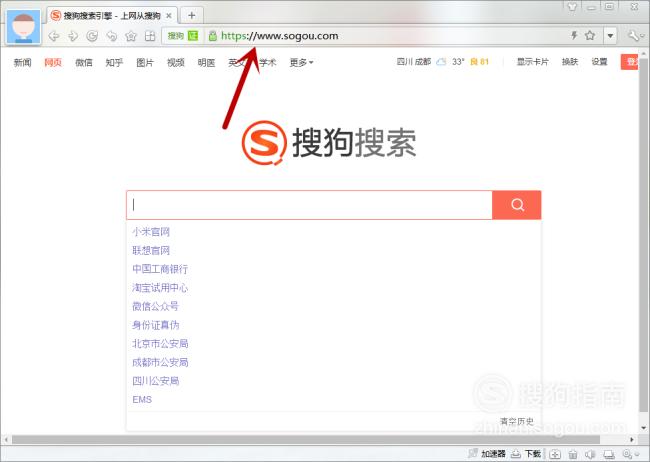Select the Sogou search engine tab
650x462 pixels.
point(112,16)
